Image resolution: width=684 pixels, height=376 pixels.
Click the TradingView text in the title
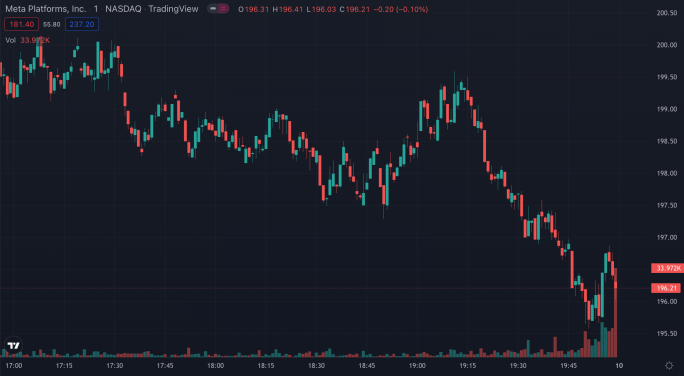click(173, 9)
